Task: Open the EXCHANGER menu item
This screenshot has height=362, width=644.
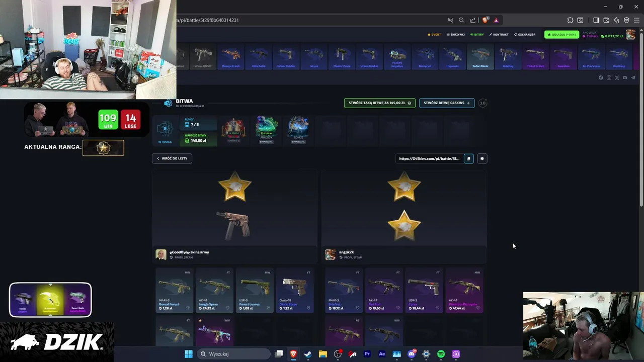Action: click(x=524, y=35)
